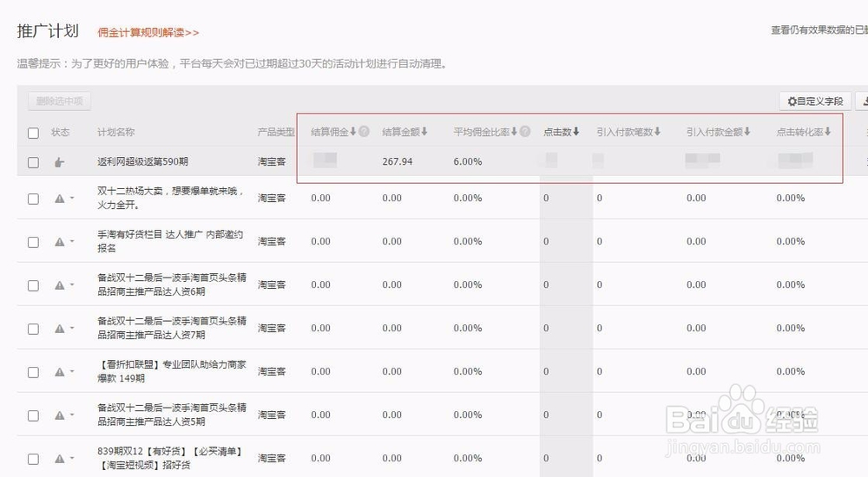Image resolution: width=868 pixels, height=477 pixels.
Task: Click the 状态 column header
Action: [61, 132]
